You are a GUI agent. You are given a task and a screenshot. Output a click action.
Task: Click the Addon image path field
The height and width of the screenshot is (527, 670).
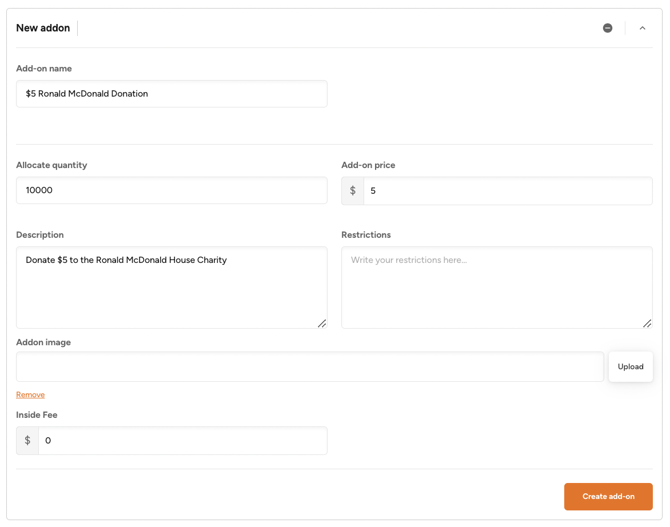tap(309, 367)
